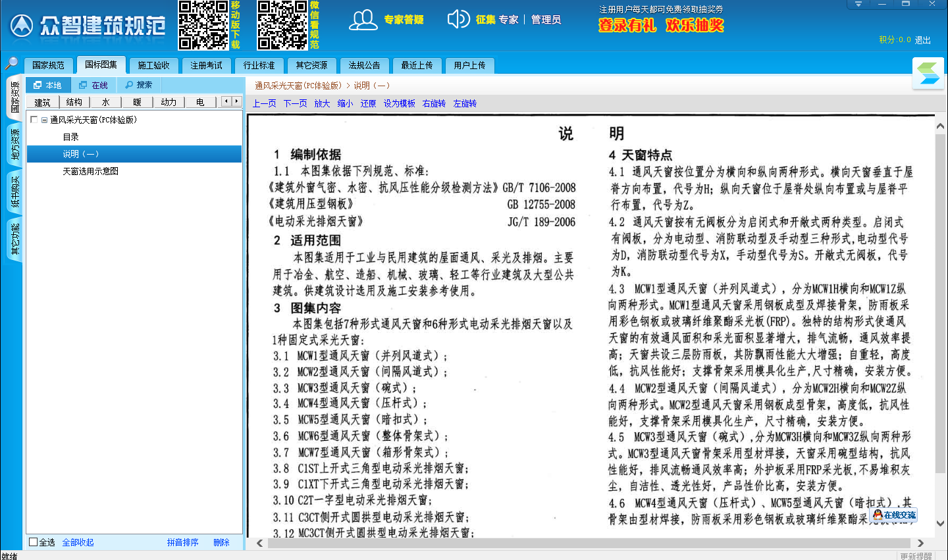The height and width of the screenshot is (560, 948).
Task: Open 专家答疑 expert Q&A link
Action: [404, 20]
